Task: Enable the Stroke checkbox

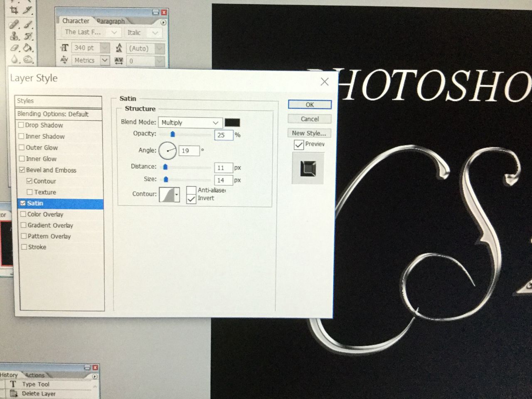Action: coord(25,246)
